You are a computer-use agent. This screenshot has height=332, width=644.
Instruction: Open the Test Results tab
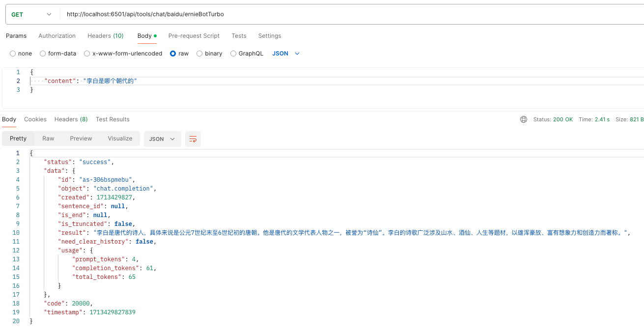click(x=112, y=119)
